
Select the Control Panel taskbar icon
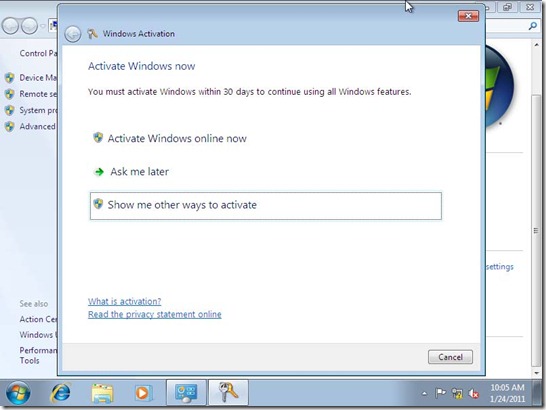(186, 393)
